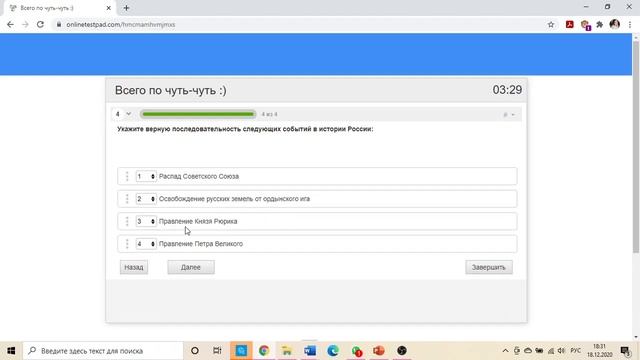Select the text 'Правление Князя Рюрика'
The height and width of the screenshot is (360, 640).
[x=198, y=221]
